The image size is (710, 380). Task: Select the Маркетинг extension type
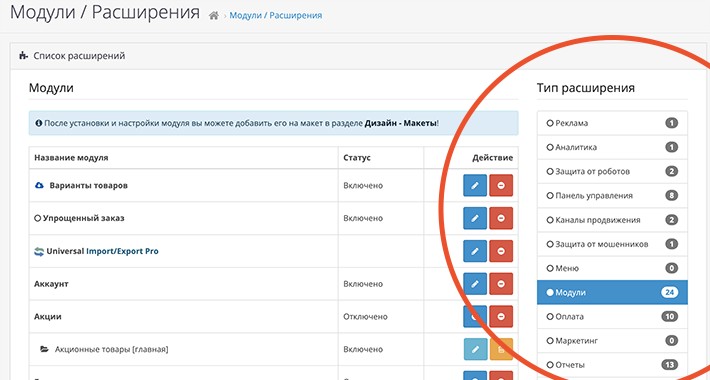tap(612, 341)
